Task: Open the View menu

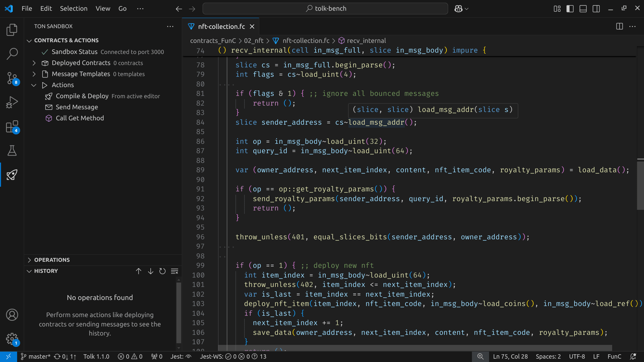Action: coord(103,9)
